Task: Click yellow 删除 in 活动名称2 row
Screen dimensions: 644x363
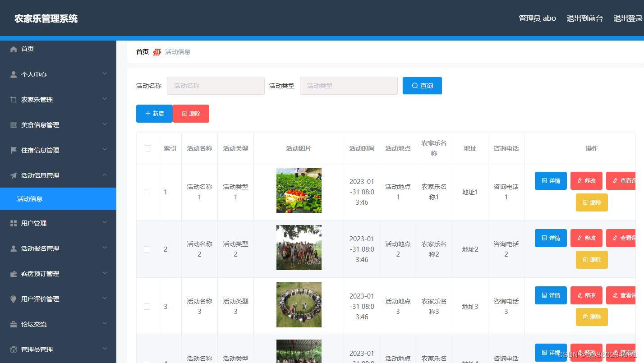Action: (592, 260)
